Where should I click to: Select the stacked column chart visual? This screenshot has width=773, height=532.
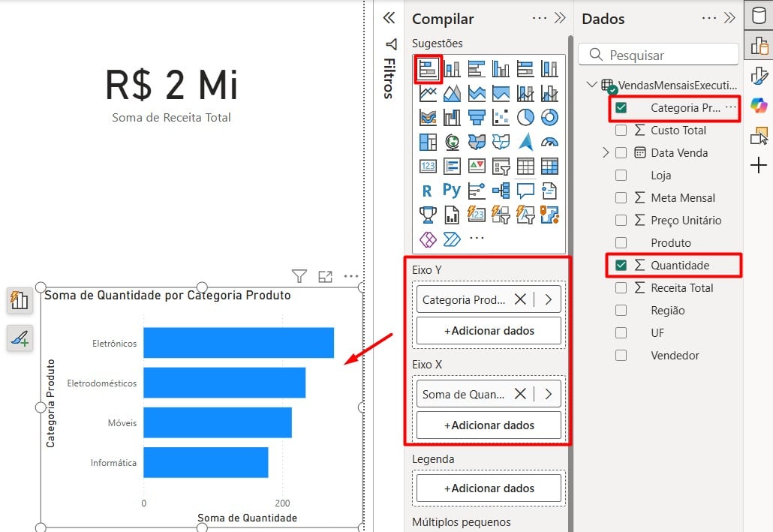(x=452, y=69)
